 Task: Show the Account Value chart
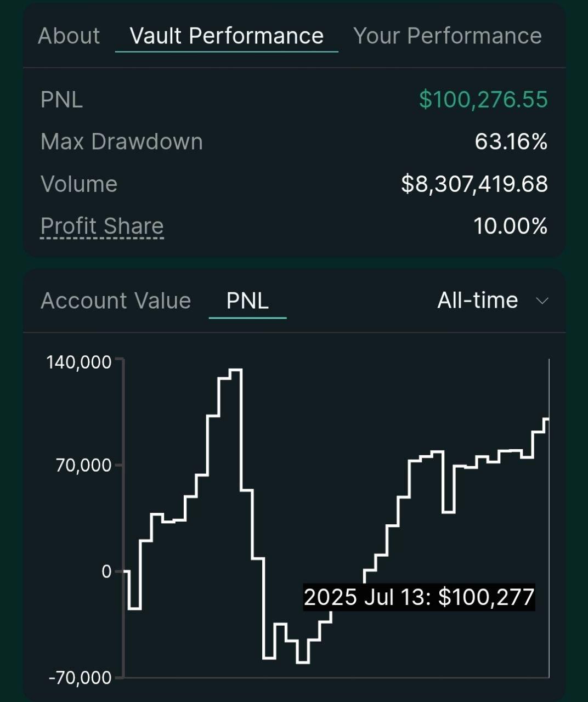pyautogui.click(x=116, y=301)
